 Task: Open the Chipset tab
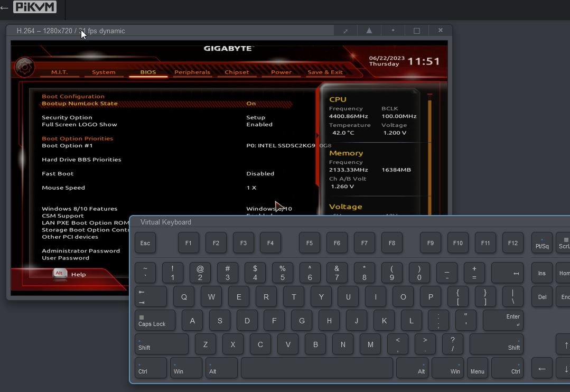tap(237, 72)
